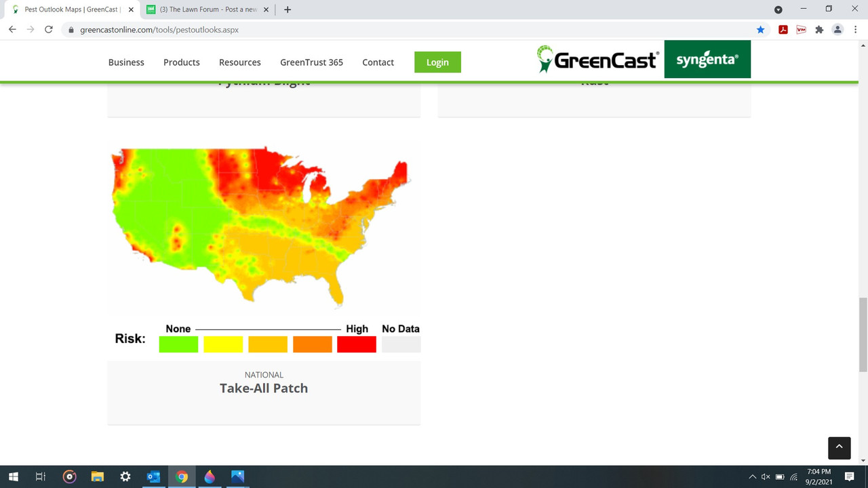Click the GreenCast logo
The width and height of the screenshot is (868, 488).
click(x=597, y=60)
